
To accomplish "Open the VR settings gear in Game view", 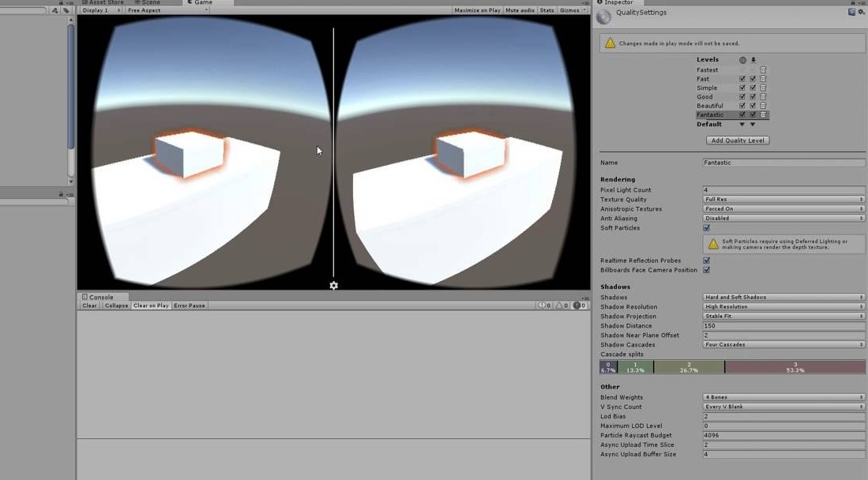I will click(333, 286).
